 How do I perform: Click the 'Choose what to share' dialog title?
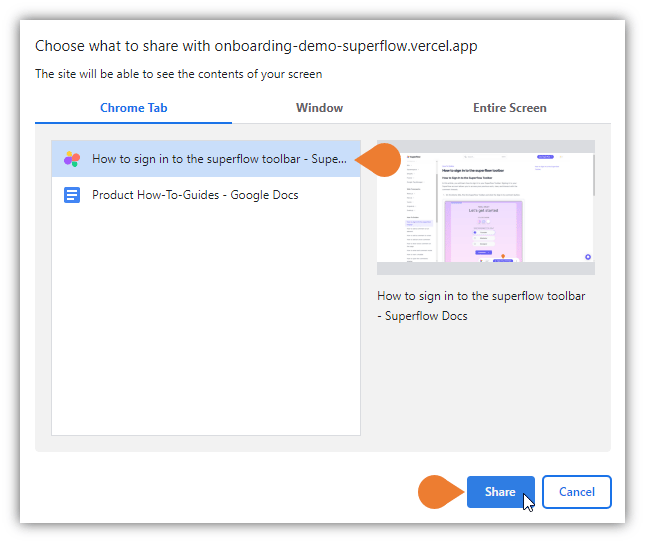coord(256,46)
